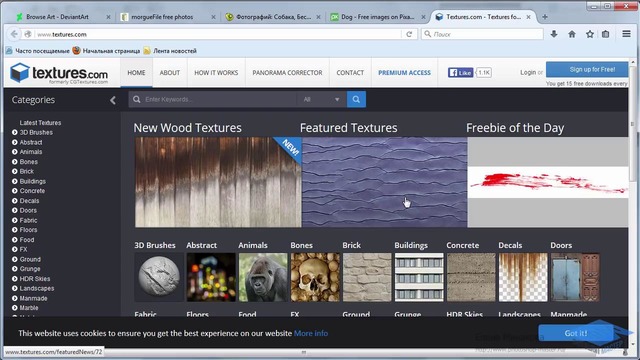Open the Doors blue door thumbnail

pyautogui.click(x=575, y=277)
